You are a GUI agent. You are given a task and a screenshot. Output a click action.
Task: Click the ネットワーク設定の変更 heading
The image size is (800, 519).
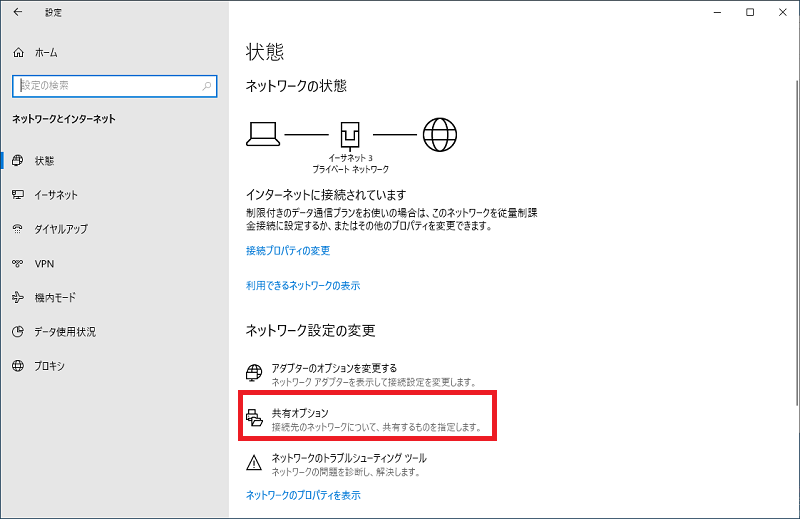(x=310, y=331)
